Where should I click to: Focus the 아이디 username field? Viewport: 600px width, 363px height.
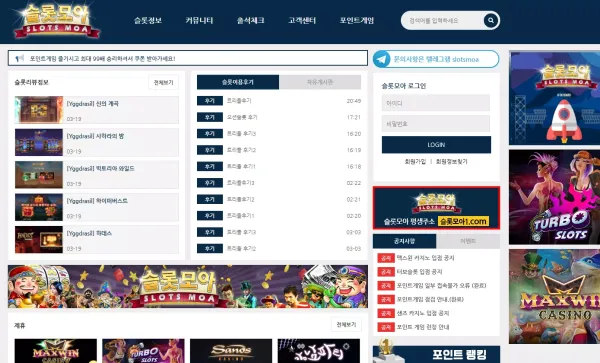[x=436, y=103]
